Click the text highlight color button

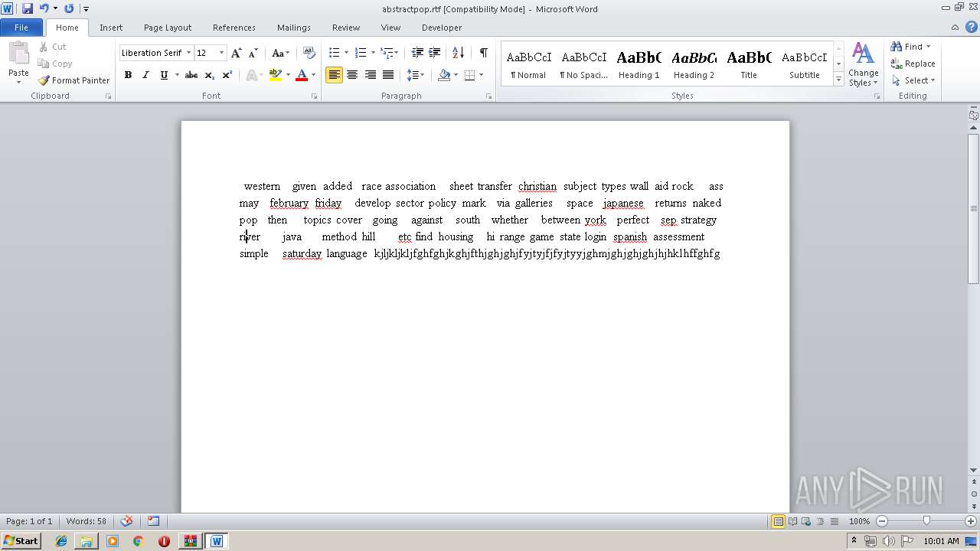[276, 75]
